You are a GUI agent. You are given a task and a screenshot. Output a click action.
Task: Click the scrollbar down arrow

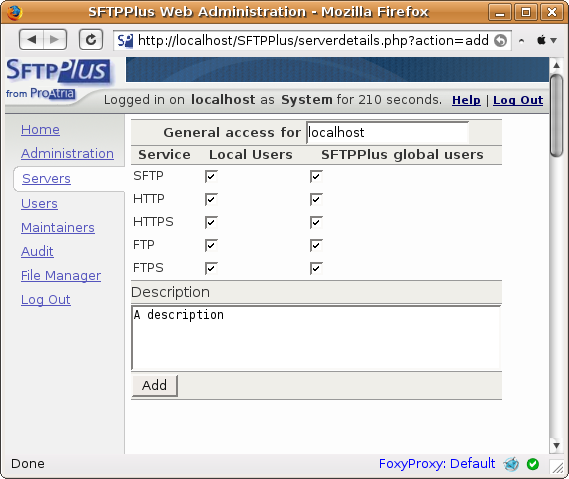pos(556,446)
